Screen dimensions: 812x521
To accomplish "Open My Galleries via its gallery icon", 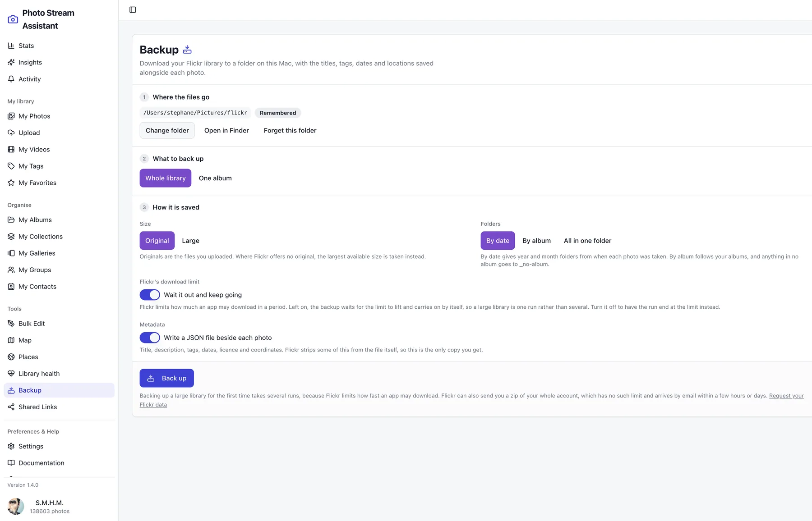I will point(11,253).
